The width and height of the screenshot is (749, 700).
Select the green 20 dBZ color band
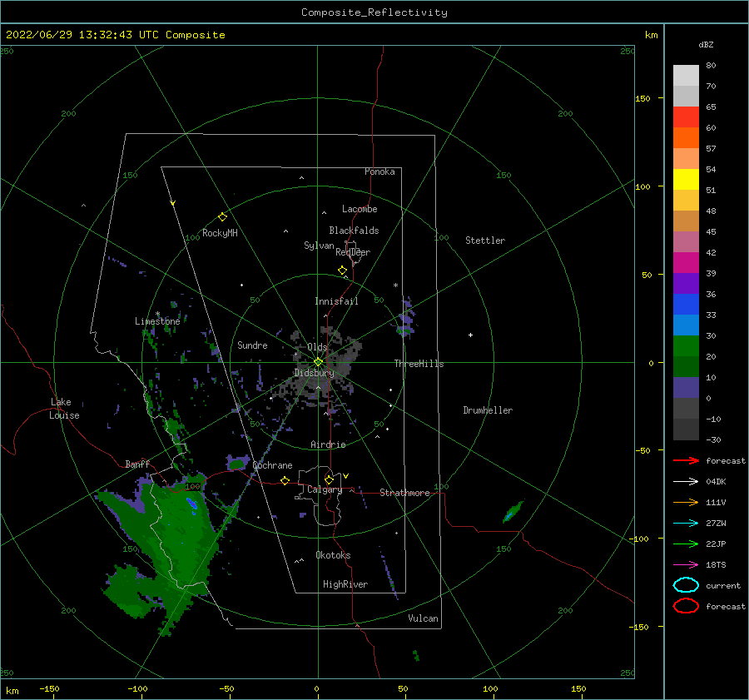[686, 346]
